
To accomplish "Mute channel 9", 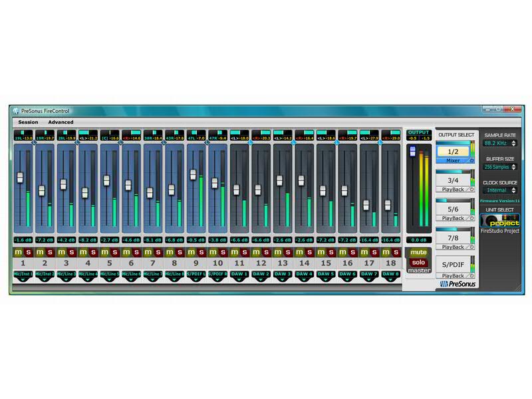I will pyautogui.click(x=192, y=252).
